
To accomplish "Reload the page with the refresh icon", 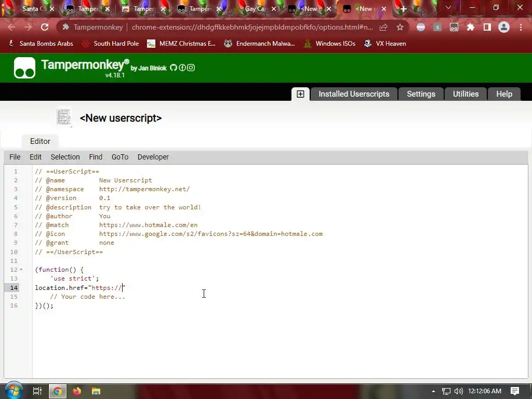I will click(x=45, y=27).
